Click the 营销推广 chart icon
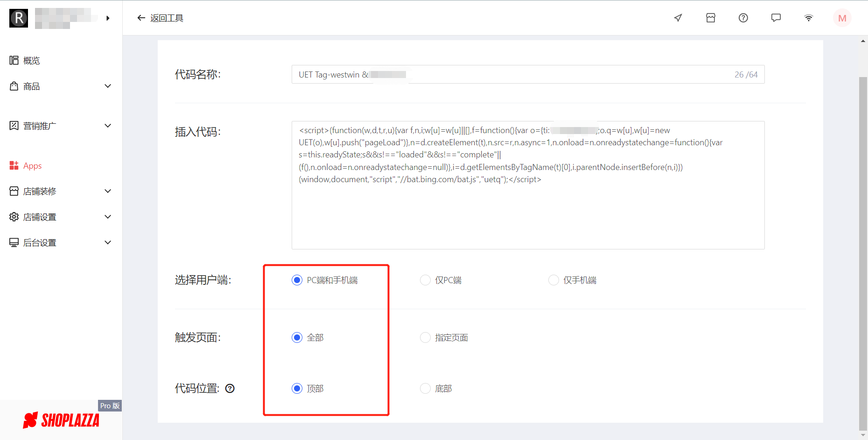Image resolution: width=868 pixels, height=440 pixels. 14,126
